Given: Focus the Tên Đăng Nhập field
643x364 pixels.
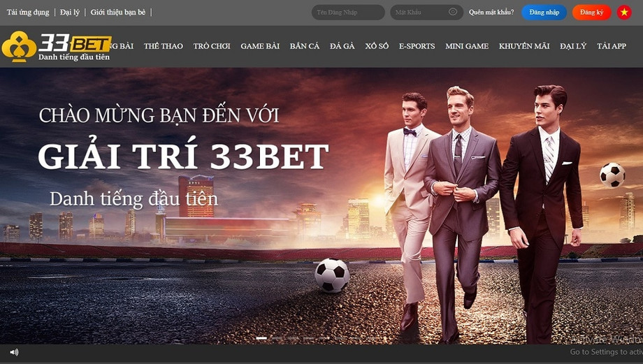Looking at the screenshot, I should coord(348,13).
